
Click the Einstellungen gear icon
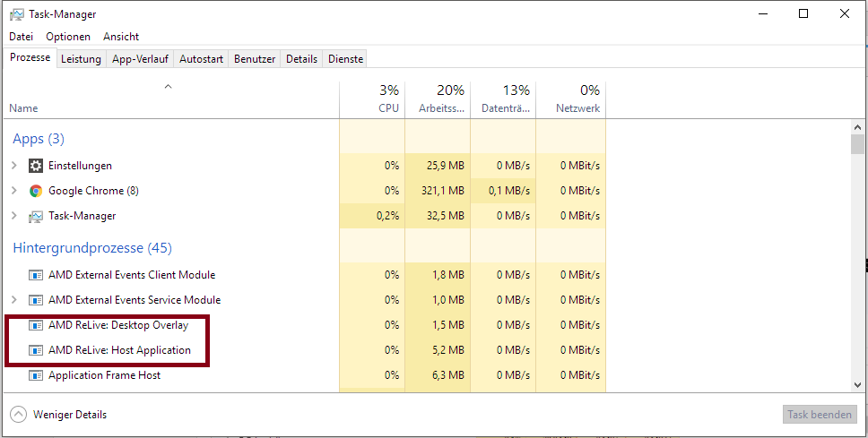click(36, 166)
